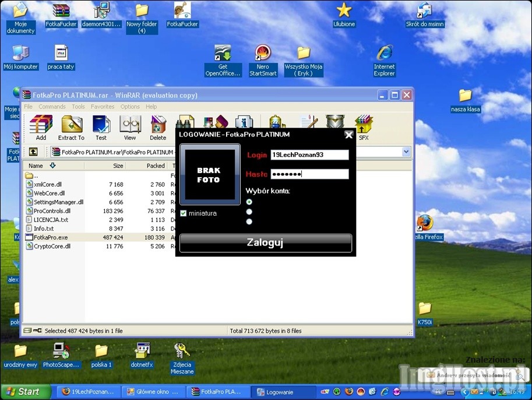This screenshot has height=400, width=532.
Task: Select the Skrót do msimn shortcut
Action: point(425,15)
